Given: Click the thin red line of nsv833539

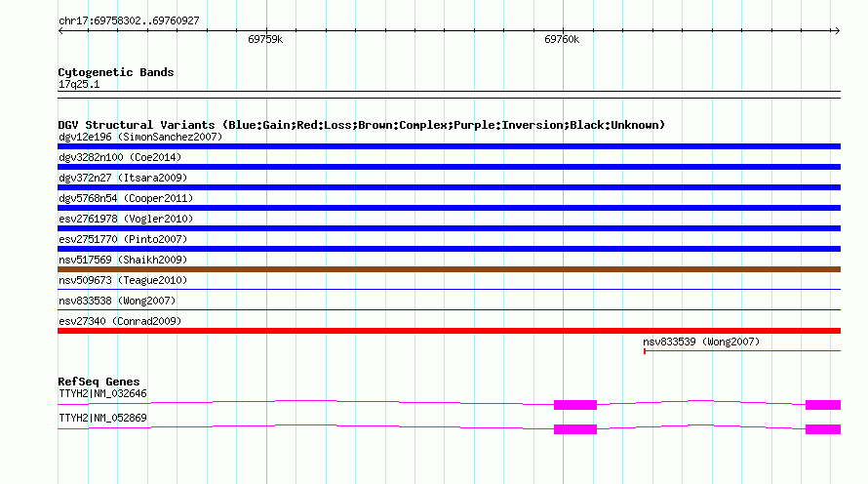Looking at the screenshot, I should 742,350.
